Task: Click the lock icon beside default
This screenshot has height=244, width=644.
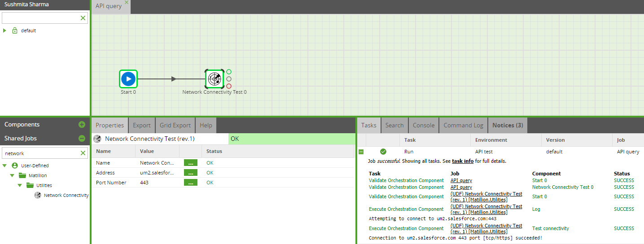Action: click(x=15, y=30)
